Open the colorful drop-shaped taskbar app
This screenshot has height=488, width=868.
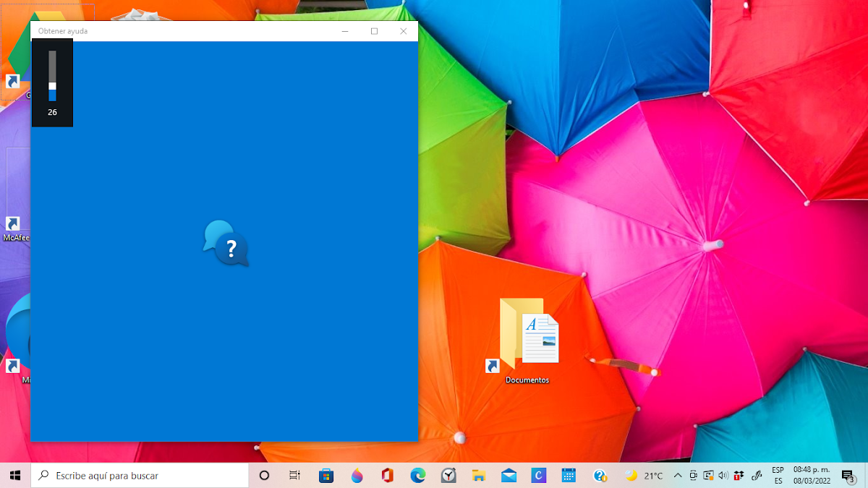357,475
